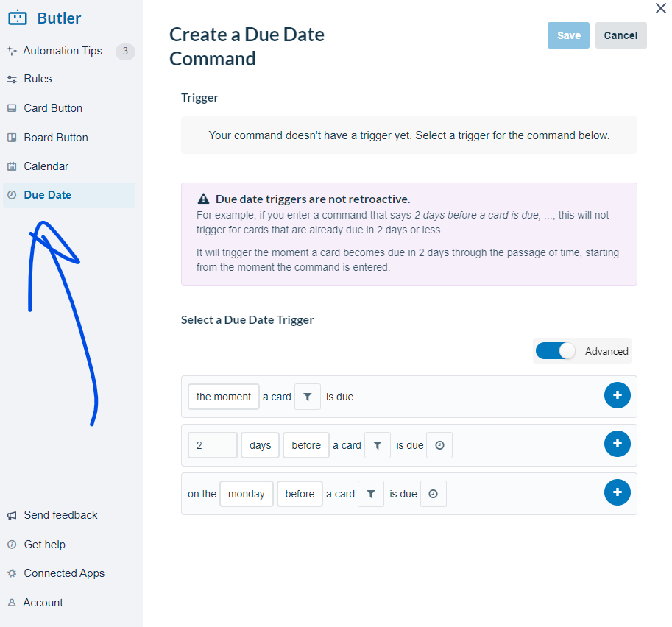Click the Automation Tips sparkle icon
The height and width of the screenshot is (627, 672).
[12, 51]
